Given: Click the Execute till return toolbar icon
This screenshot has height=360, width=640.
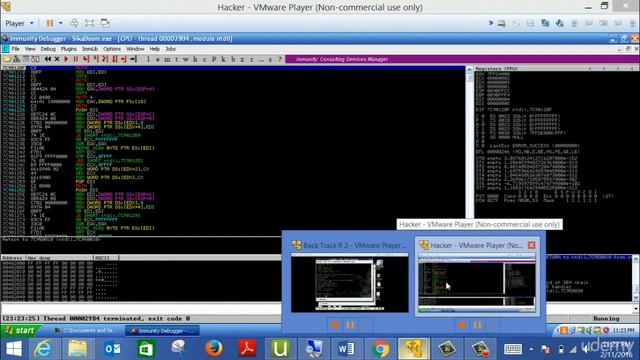Looking at the screenshot, I should tap(124, 59).
